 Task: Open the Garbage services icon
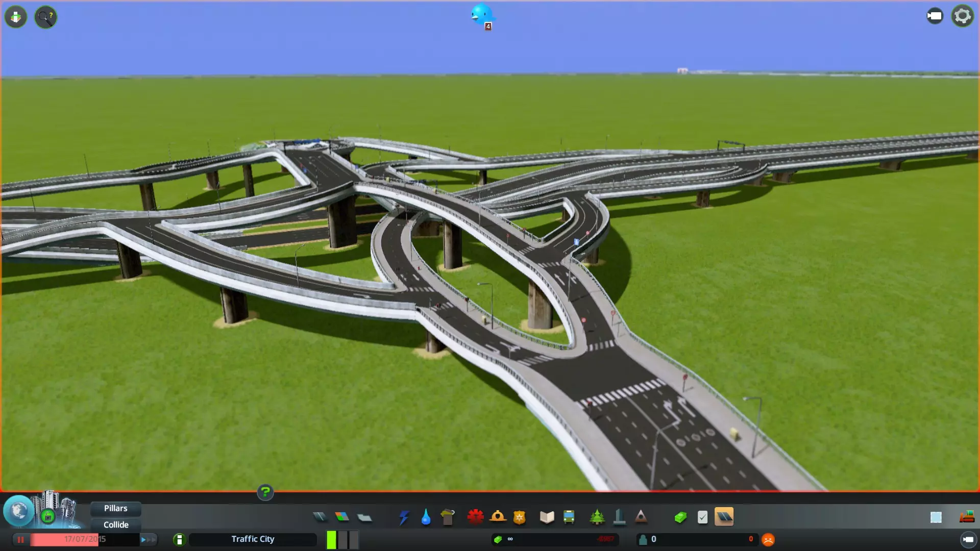[x=448, y=517]
